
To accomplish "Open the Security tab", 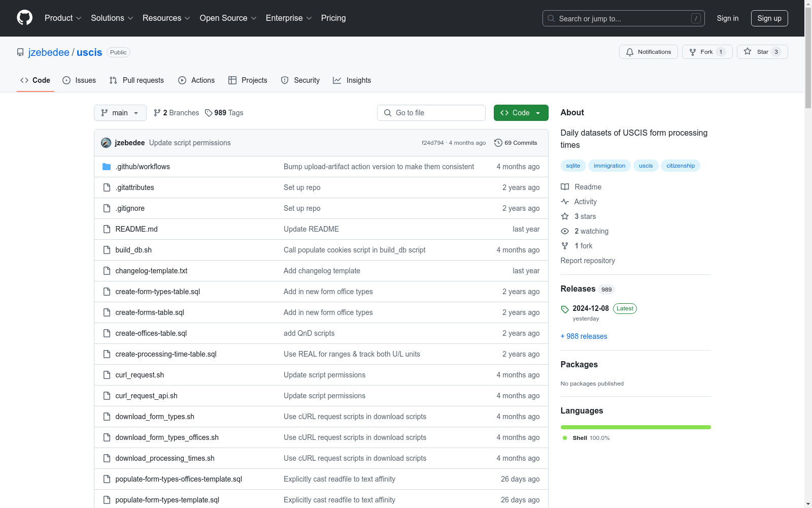I will pyautogui.click(x=300, y=80).
